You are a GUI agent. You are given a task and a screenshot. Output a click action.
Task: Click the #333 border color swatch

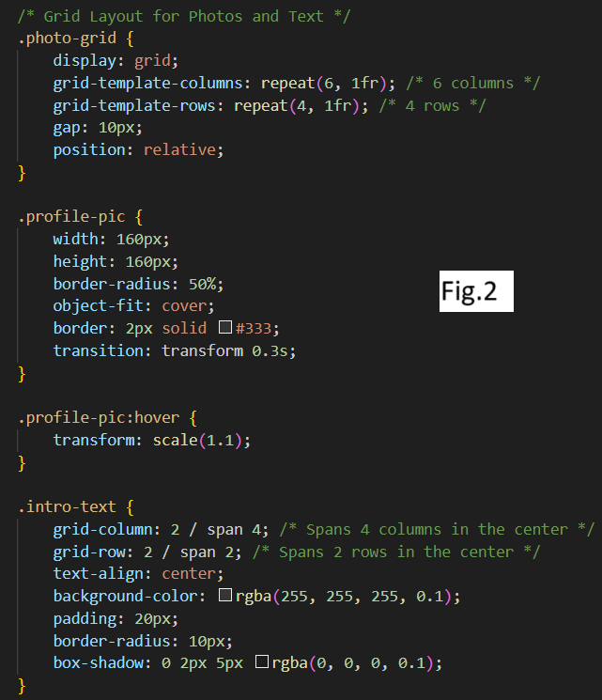coord(224,328)
